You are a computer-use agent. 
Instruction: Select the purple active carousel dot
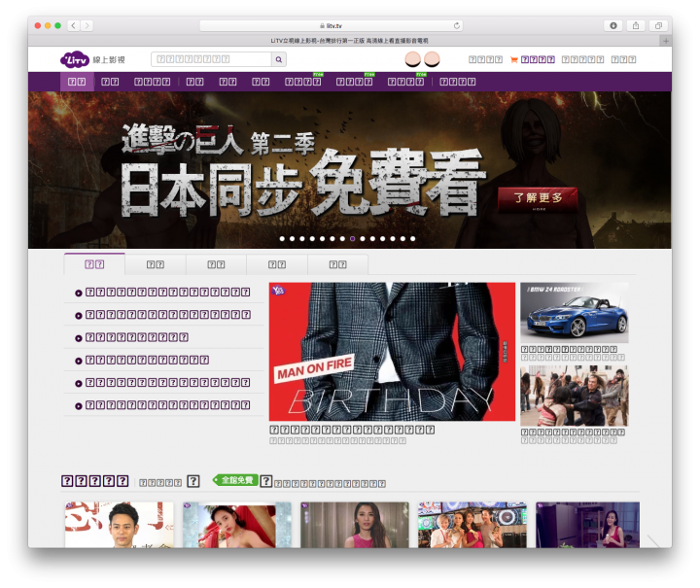click(352, 239)
